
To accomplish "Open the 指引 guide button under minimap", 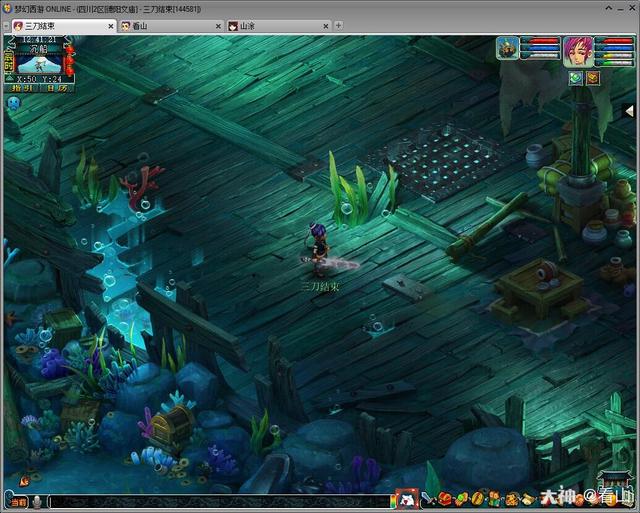I will (x=22, y=88).
